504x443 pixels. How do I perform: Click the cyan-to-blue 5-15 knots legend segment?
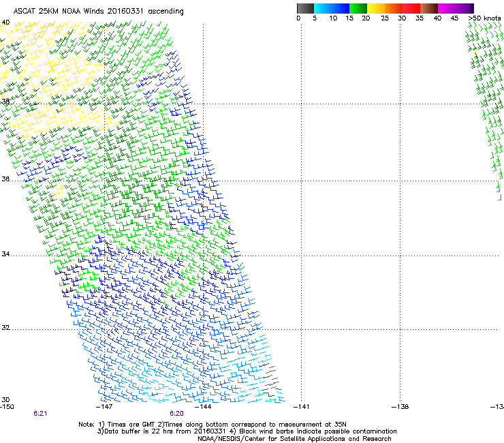pyautogui.click(x=332, y=8)
